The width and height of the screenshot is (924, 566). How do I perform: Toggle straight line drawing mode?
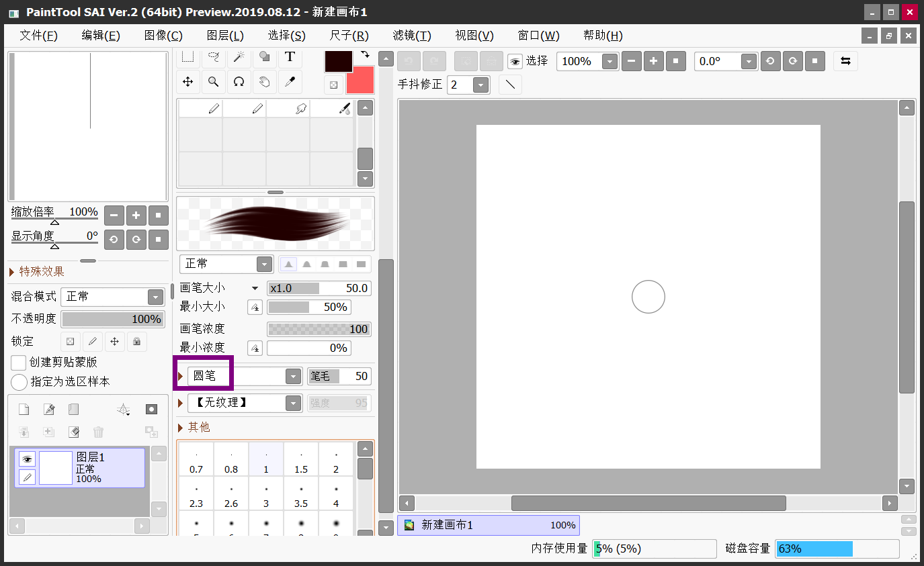coord(510,85)
